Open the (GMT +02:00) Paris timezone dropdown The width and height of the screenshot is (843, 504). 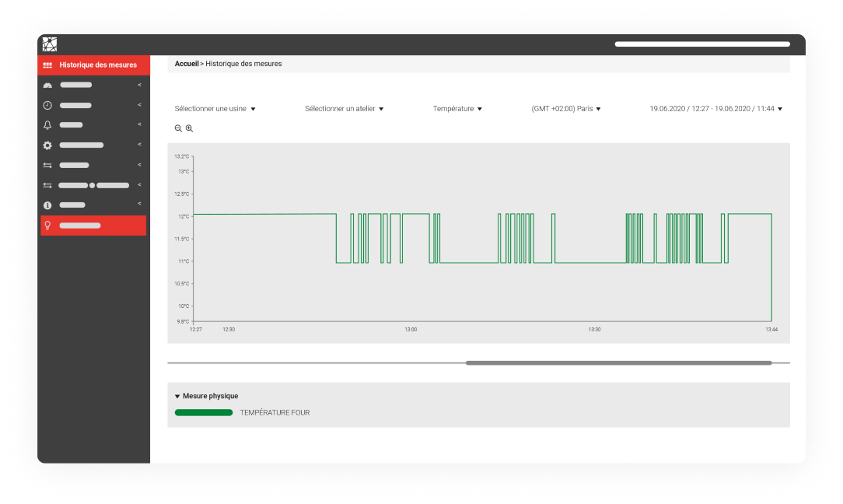click(566, 109)
